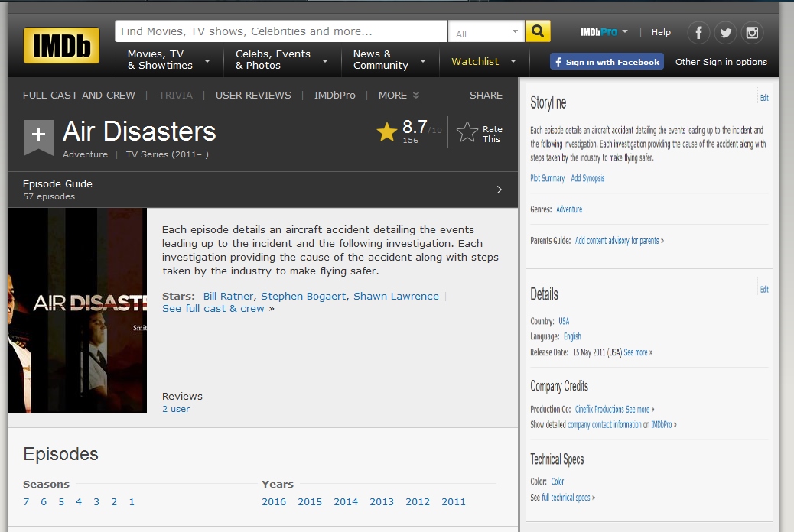Click the IMDb logo

pyautogui.click(x=61, y=45)
